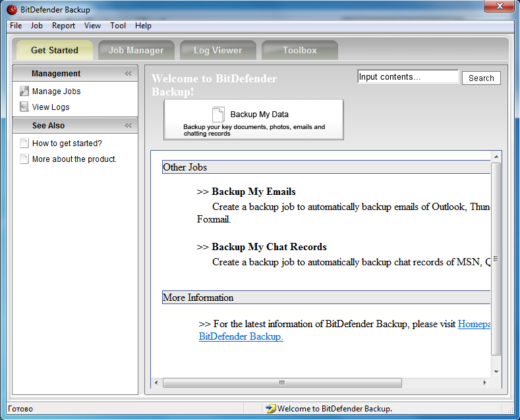Image resolution: width=520 pixels, height=420 pixels.
Task: Click the Other Jobs section header
Action: tap(326, 167)
